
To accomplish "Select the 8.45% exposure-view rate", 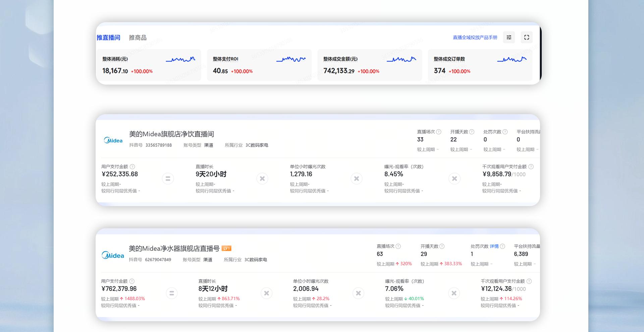I will pos(394,174).
